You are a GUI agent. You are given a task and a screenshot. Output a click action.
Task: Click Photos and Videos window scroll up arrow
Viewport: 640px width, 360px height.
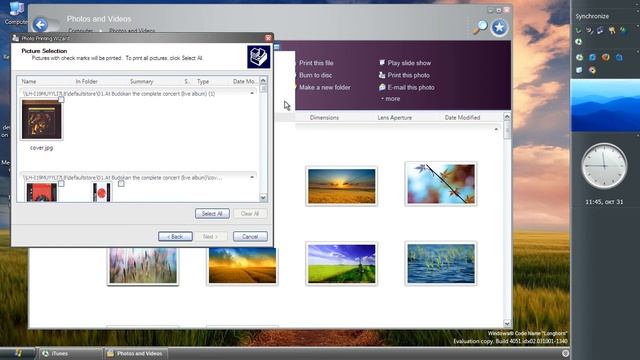pyautogui.click(x=507, y=117)
